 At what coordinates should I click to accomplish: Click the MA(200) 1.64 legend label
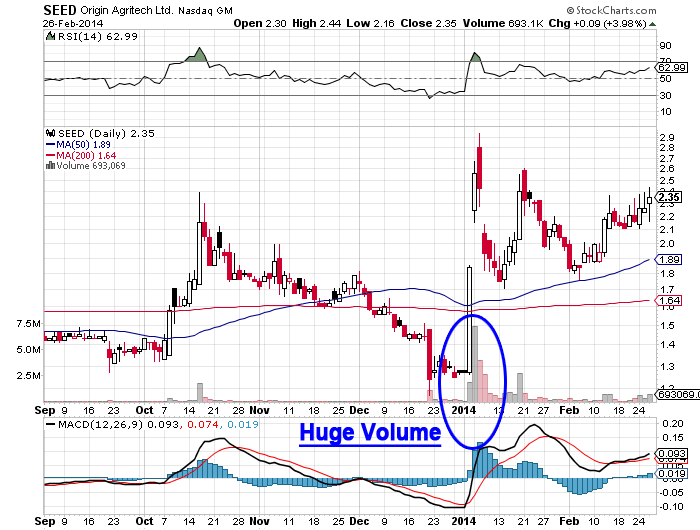coord(86,155)
